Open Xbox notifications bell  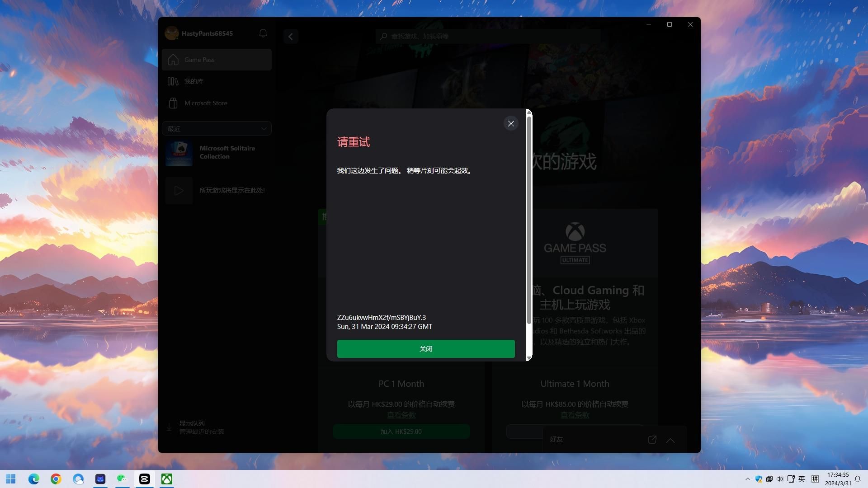click(263, 33)
